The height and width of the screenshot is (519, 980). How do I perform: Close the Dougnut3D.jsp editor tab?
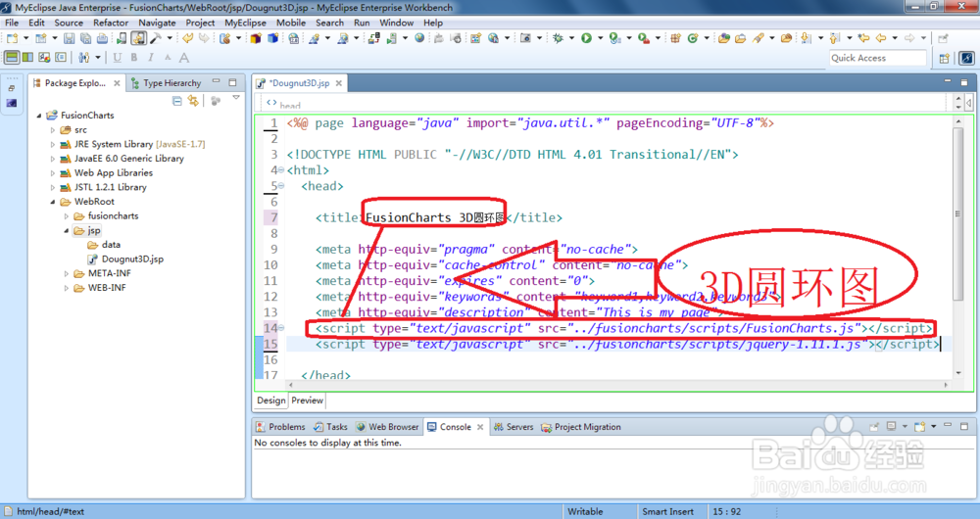[x=339, y=83]
